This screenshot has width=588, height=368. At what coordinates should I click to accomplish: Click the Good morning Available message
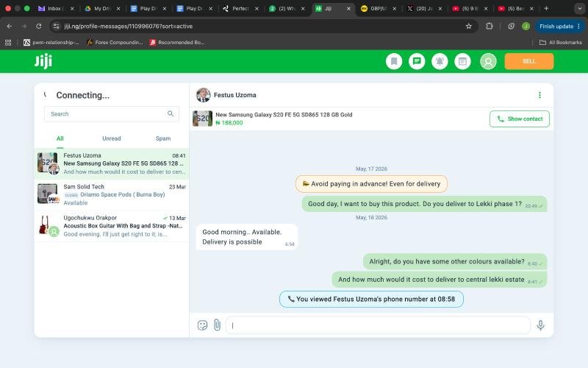247,237
